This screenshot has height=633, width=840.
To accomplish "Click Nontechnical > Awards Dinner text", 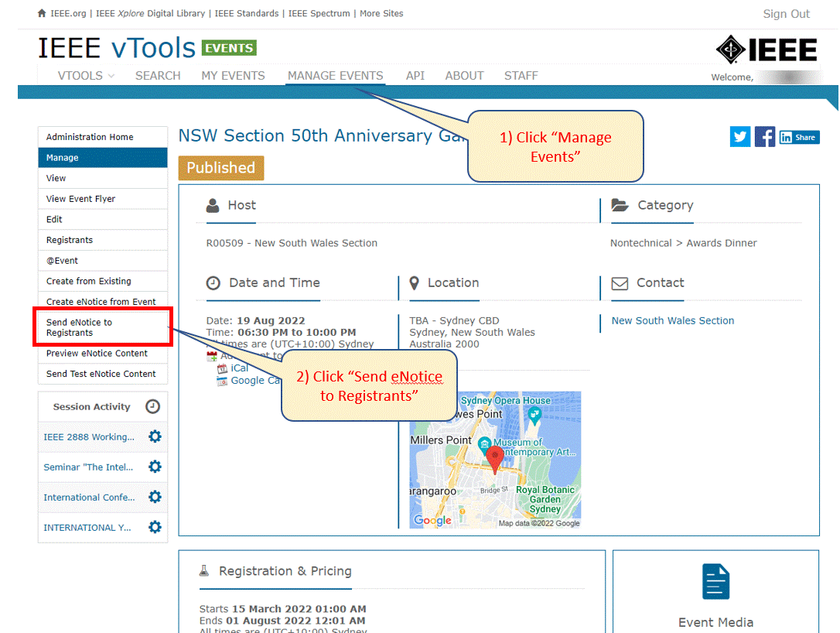I will [683, 243].
